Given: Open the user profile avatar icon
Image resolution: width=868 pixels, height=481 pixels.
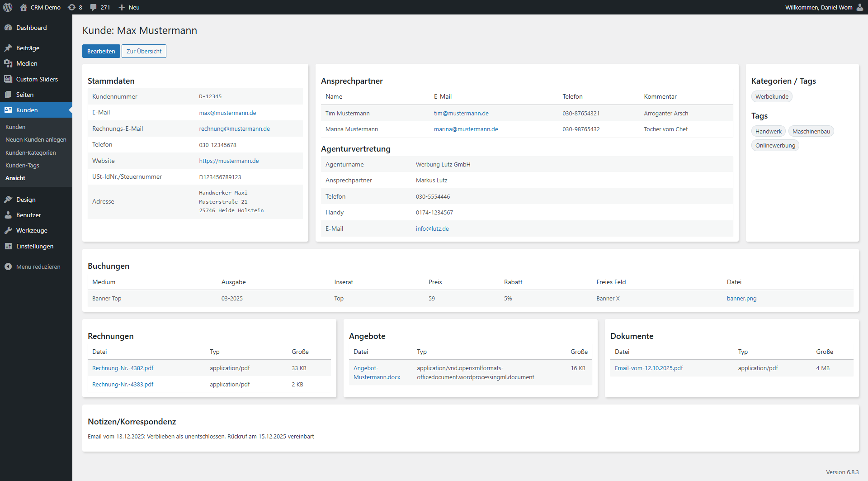Looking at the screenshot, I should coord(859,7).
